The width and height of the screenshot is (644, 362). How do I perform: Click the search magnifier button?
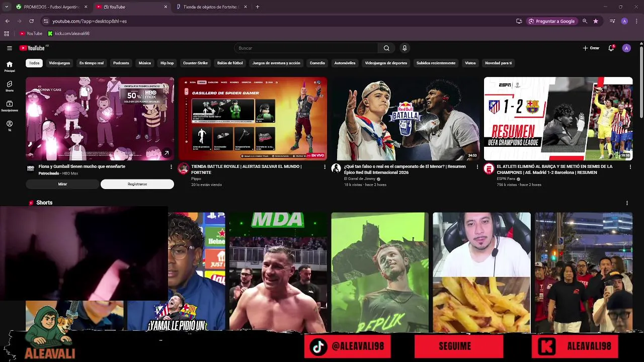(386, 48)
